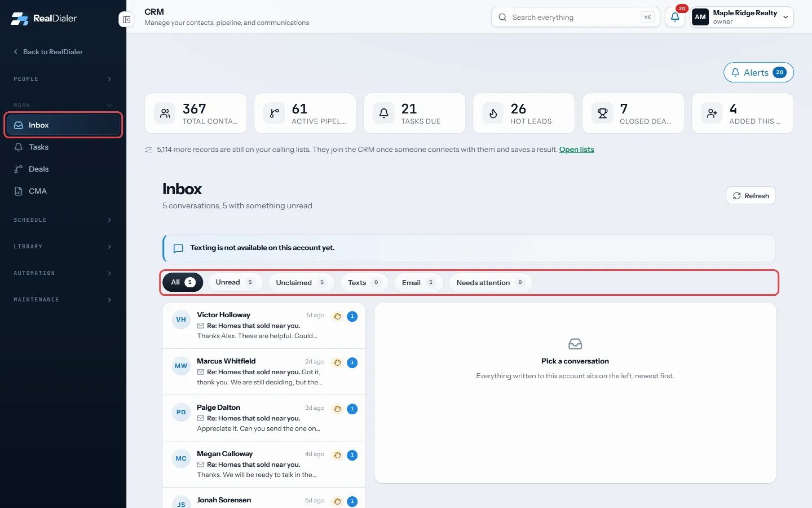The height and width of the screenshot is (508, 812).
Task: Switch to the Unread filter tab
Action: click(x=235, y=282)
